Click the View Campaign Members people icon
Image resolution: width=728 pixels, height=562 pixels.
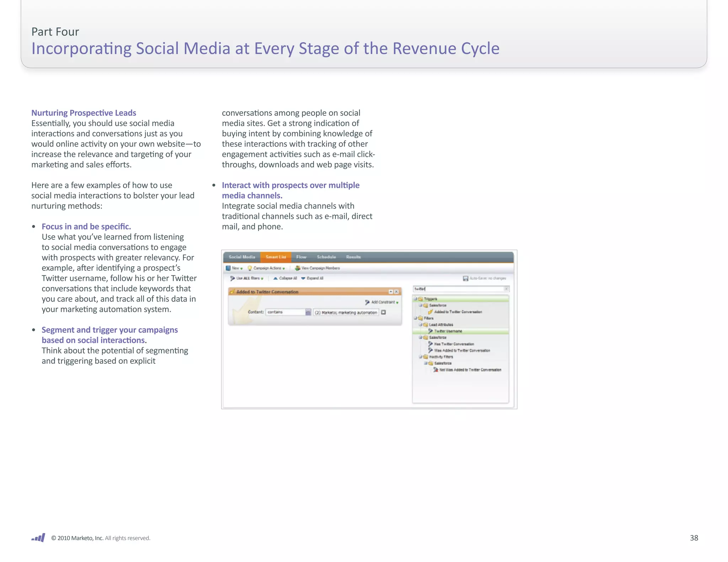point(298,268)
